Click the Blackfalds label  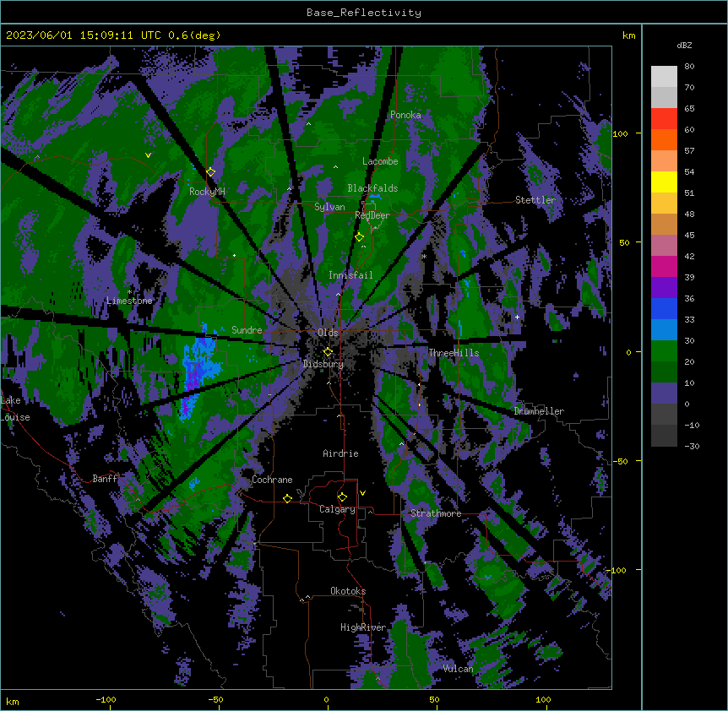tap(372, 188)
